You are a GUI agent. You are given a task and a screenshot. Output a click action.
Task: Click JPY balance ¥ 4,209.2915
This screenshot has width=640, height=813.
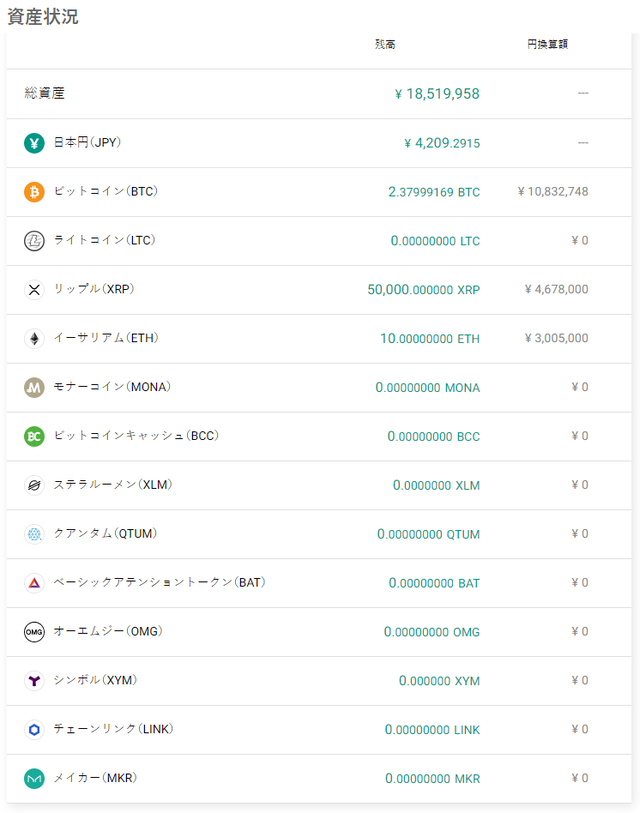click(442, 143)
